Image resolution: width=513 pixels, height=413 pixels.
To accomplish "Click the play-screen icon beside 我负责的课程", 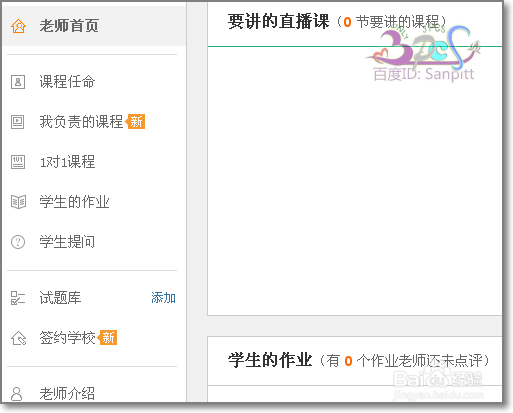I will point(18,122).
